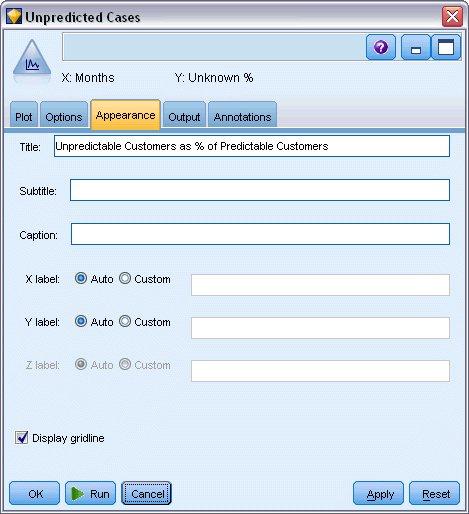Open the Options tab
The width and height of the screenshot is (469, 514).
click(64, 115)
